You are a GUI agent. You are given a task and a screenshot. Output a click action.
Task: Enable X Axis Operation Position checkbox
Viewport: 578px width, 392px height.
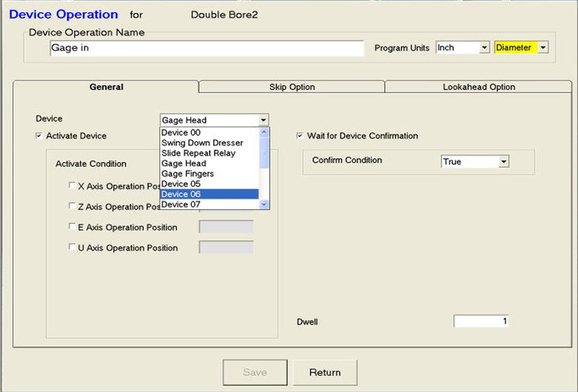72,186
